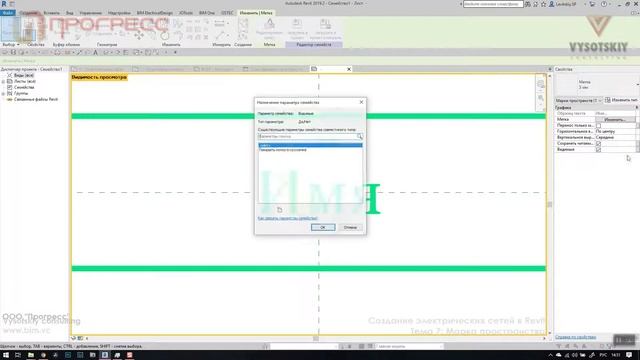Click the Загрузить в проект button

(298, 29)
